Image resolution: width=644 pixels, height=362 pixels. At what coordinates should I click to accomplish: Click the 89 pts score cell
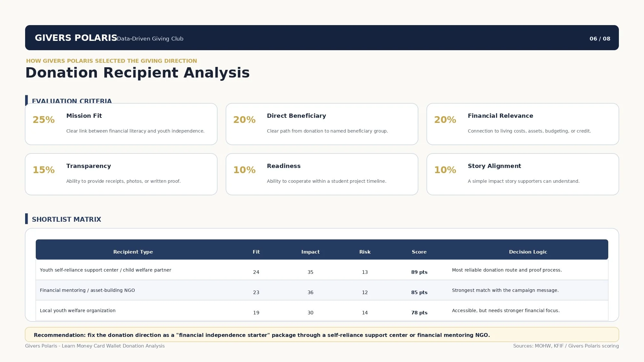point(419,272)
